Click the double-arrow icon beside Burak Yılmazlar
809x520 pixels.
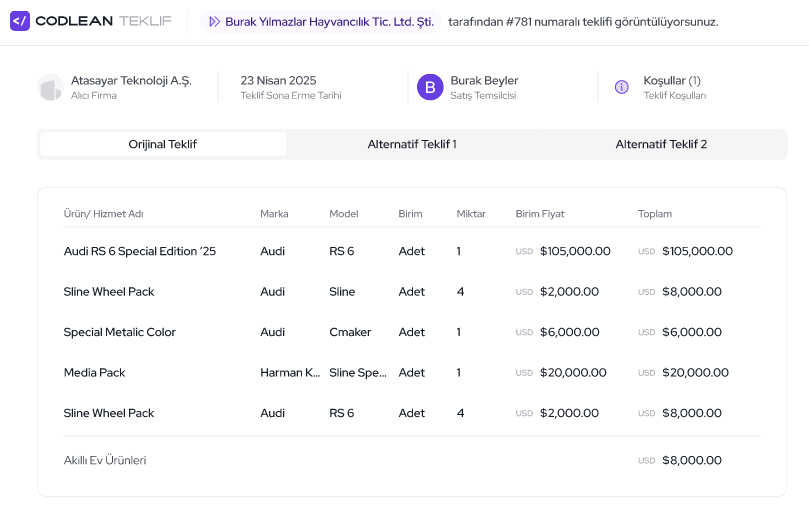(x=214, y=22)
